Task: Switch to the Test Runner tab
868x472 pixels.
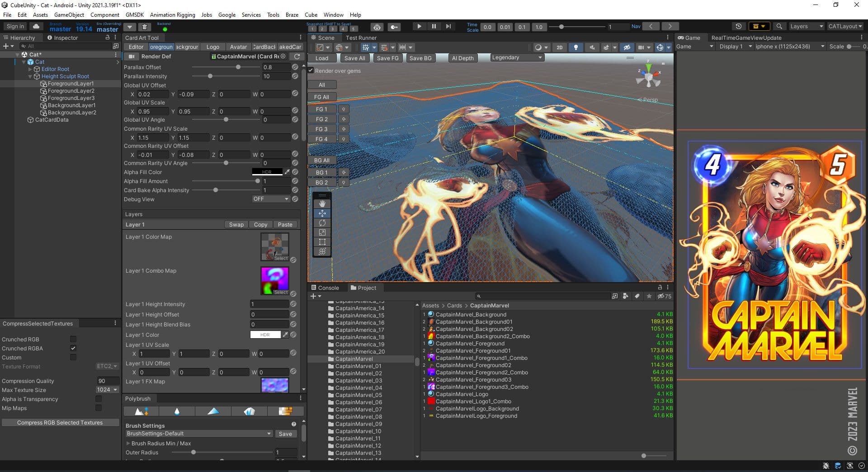Action: pos(361,38)
